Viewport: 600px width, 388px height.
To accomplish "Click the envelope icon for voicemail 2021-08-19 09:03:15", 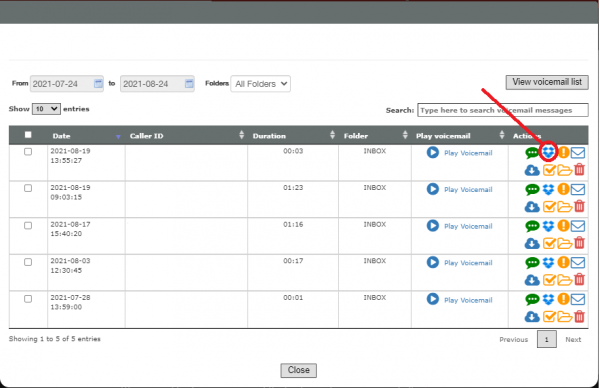I will [578, 189].
